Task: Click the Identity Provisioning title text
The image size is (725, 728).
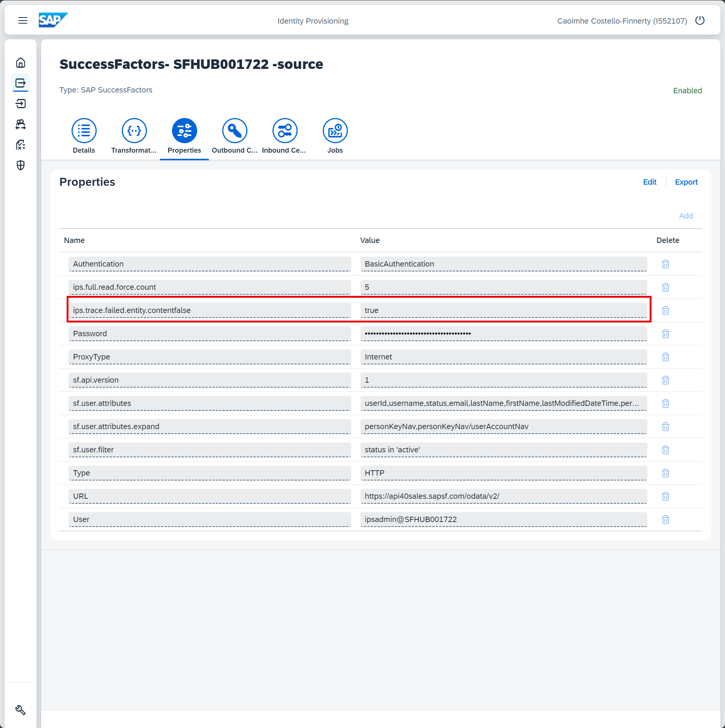Action: point(313,21)
